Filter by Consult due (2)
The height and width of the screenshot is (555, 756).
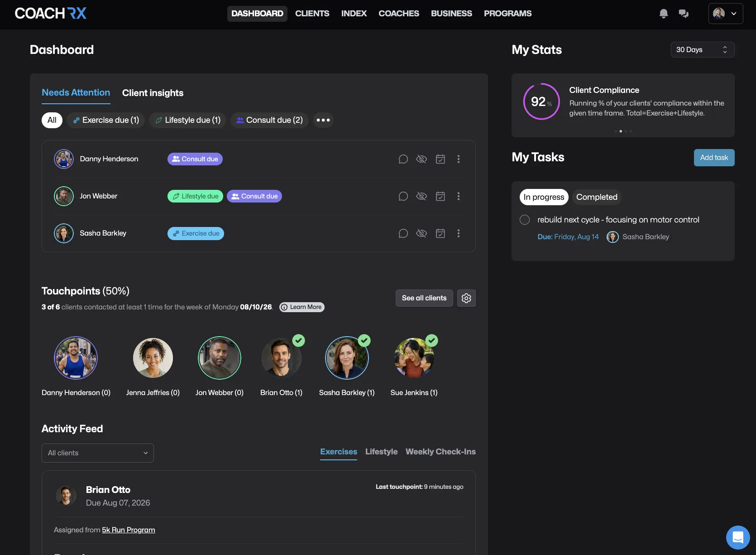tap(269, 120)
